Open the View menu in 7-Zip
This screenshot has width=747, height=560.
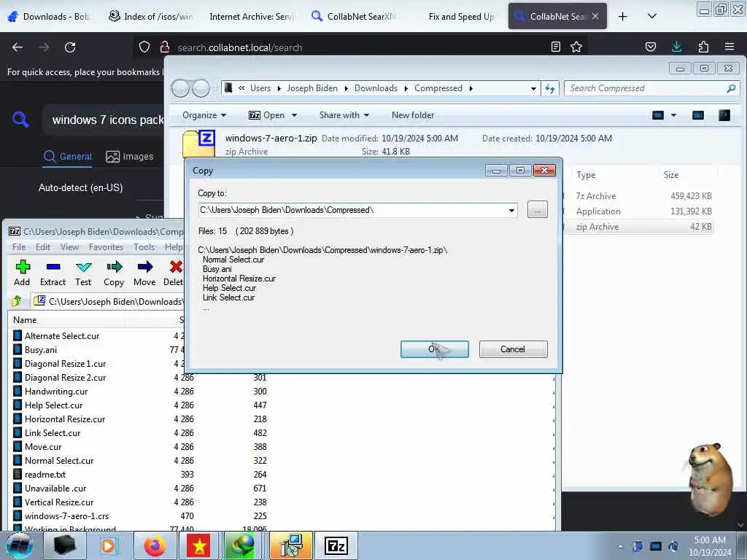[69, 247]
